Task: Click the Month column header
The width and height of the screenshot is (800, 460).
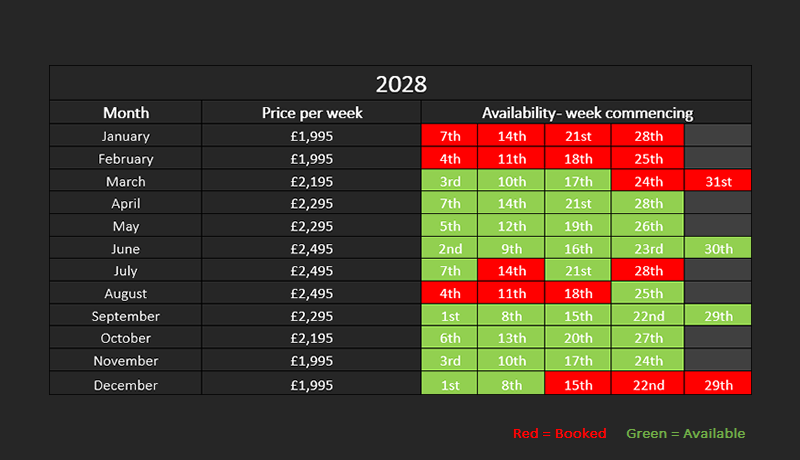Action: (126, 113)
